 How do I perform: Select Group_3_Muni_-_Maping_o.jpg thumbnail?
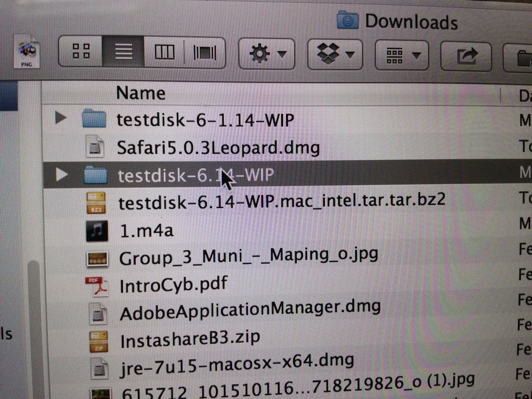pyautogui.click(x=97, y=258)
